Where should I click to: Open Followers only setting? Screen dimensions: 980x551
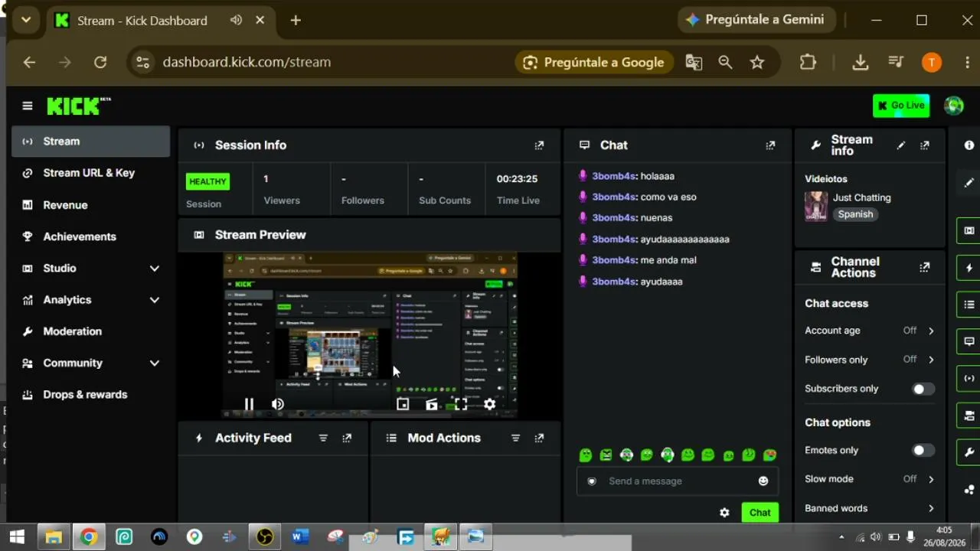tap(870, 360)
